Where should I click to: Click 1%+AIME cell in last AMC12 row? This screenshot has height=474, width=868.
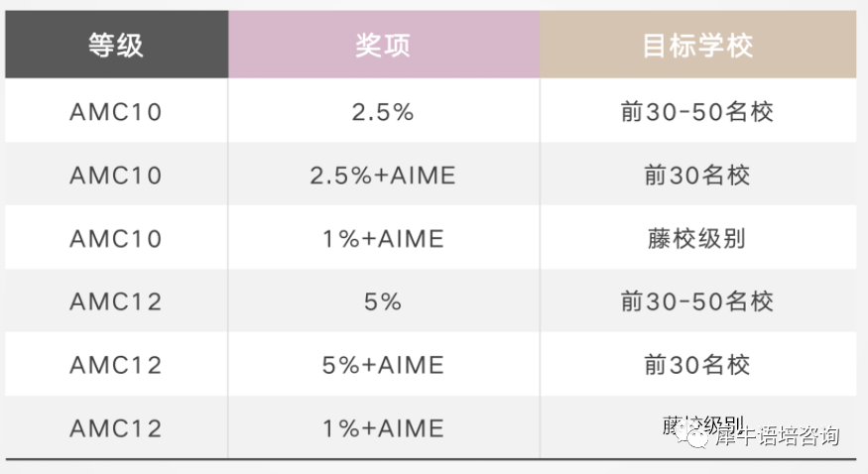point(383,428)
